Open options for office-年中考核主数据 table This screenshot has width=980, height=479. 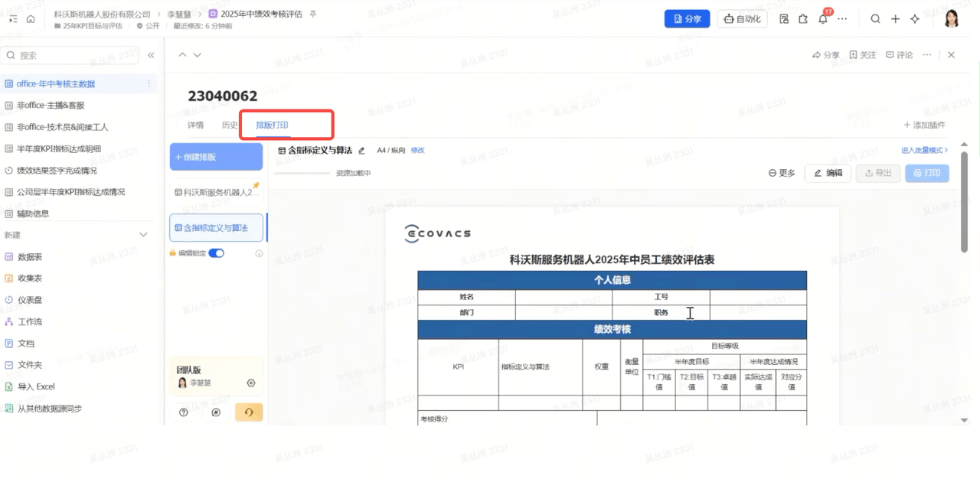(149, 83)
